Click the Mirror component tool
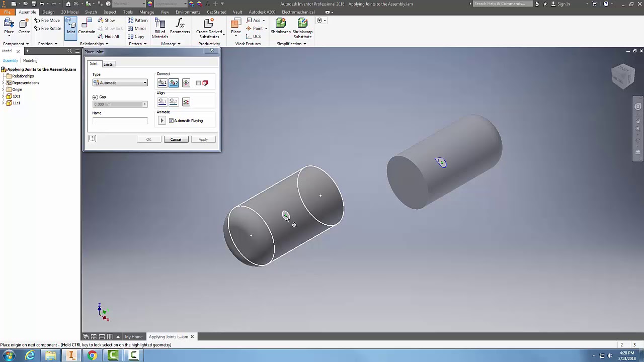 (137, 28)
